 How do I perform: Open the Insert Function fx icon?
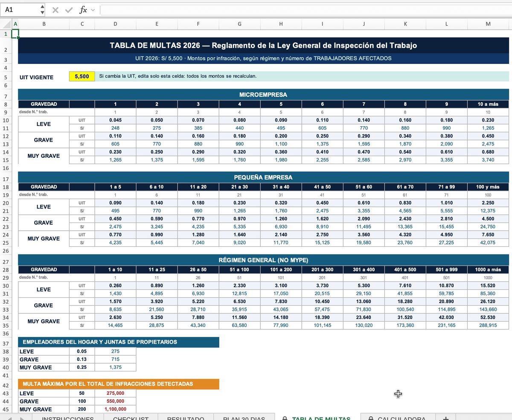(x=84, y=10)
